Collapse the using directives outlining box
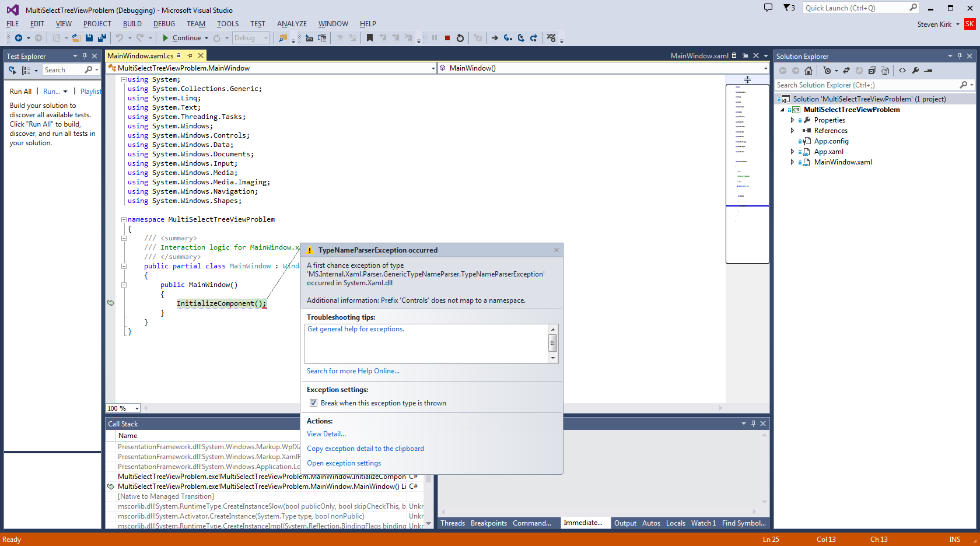This screenshot has width=980, height=546. [x=124, y=79]
